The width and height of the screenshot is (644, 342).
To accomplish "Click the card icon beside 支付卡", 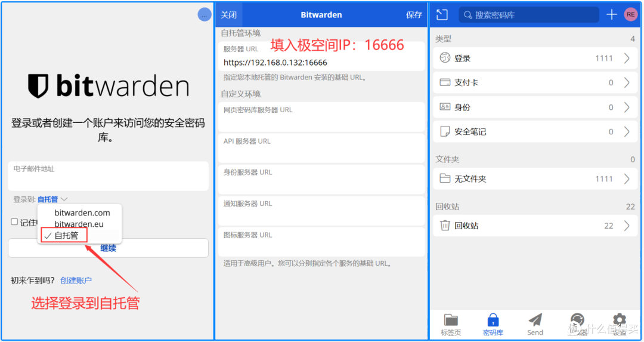I will point(445,82).
